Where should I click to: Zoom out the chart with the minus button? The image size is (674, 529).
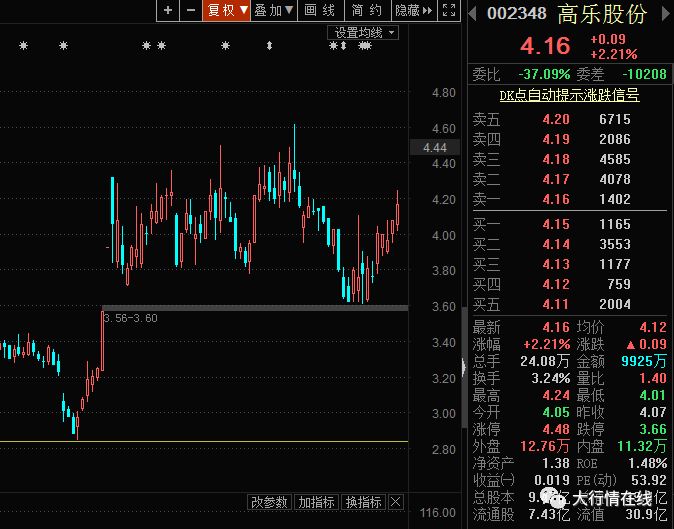point(191,10)
